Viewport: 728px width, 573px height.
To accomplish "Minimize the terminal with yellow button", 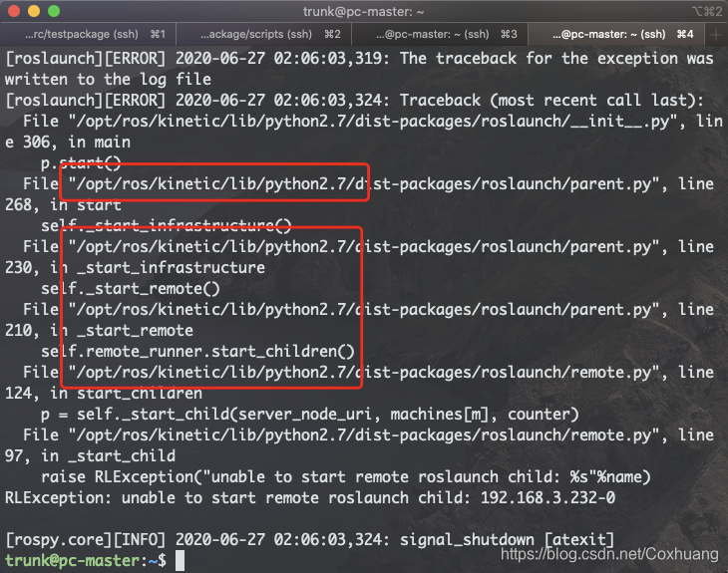I will pyautogui.click(x=34, y=11).
